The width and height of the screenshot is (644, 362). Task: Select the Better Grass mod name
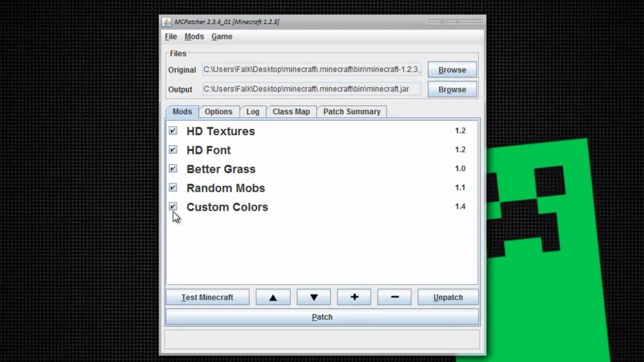pyautogui.click(x=221, y=169)
